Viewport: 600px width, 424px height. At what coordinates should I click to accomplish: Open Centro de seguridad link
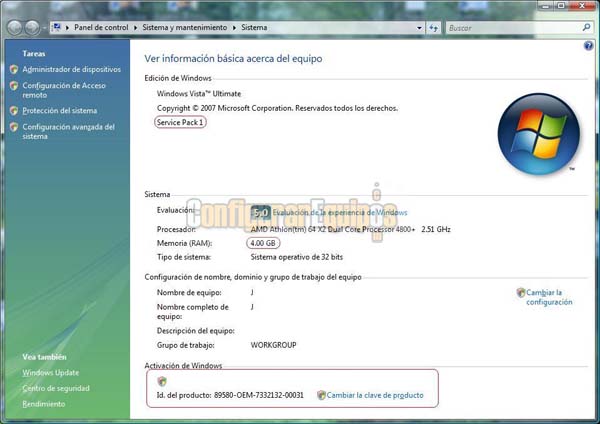coord(56,388)
